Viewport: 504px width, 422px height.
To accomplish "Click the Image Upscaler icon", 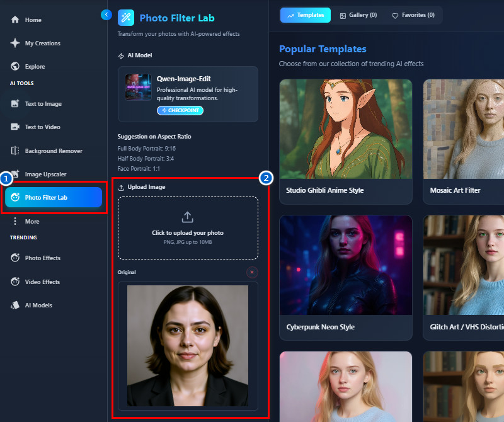I will point(15,174).
